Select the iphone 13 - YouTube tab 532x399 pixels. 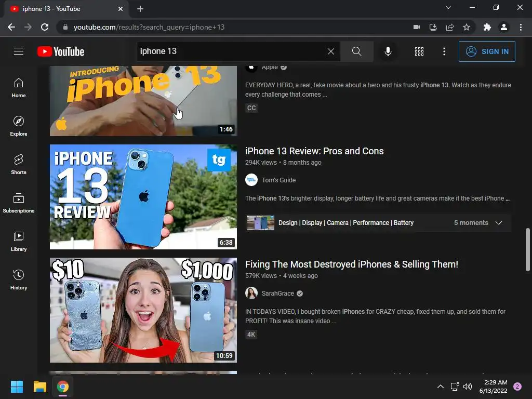(x=66, y=9)
